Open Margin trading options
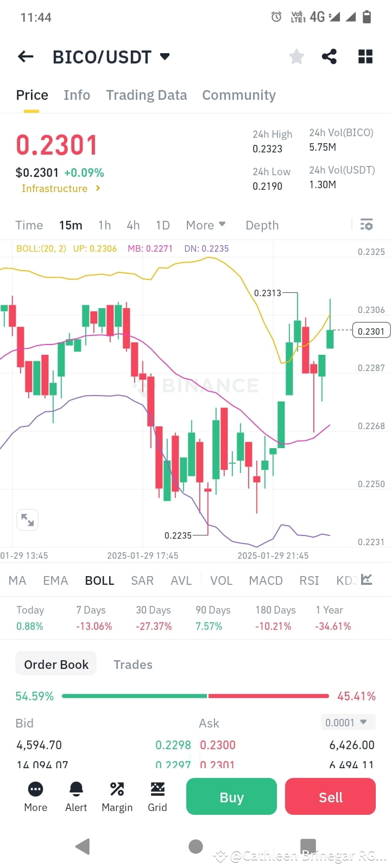Image resolution: width=391 pixels, height=868 pixels. (117, 795)
